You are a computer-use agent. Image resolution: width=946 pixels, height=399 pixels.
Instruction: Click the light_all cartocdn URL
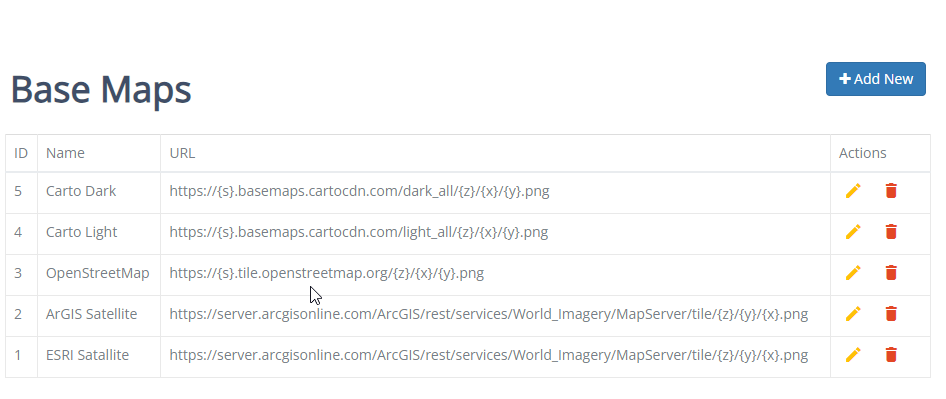pos(358,232)
